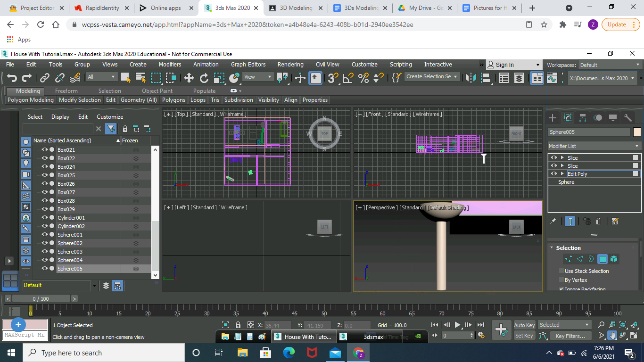
Task: Choose the Select Object tool
Action: (x=125, y=78)
